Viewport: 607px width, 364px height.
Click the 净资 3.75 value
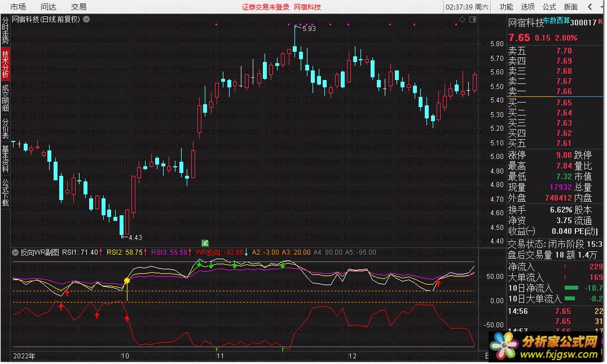click(x=564, y=220)
